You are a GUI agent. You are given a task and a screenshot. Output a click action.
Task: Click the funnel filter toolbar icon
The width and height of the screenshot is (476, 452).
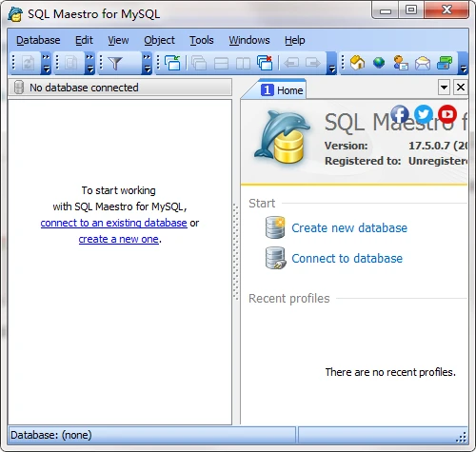(115, 63)
